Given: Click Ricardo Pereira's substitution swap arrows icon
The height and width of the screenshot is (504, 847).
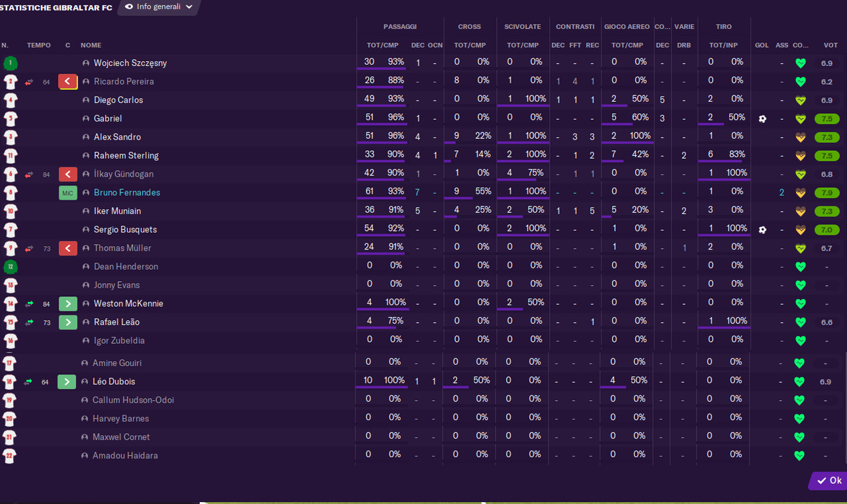Looking at the screenshot, I should coord(29,83).
